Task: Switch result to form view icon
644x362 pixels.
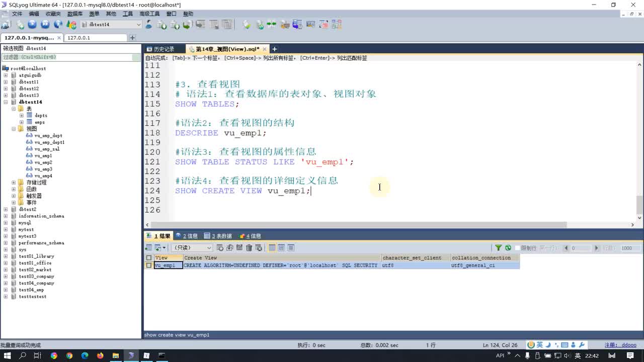Action: (x=281, y=248)
